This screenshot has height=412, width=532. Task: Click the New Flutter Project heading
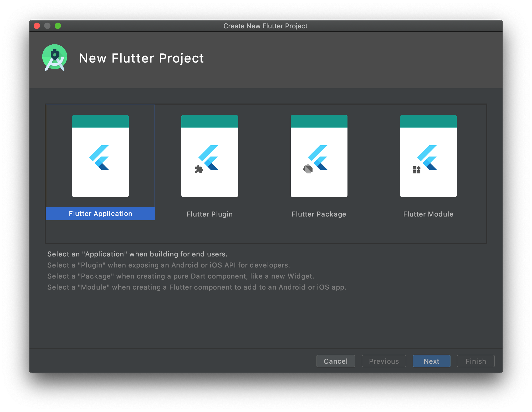[x=141, y=58]
